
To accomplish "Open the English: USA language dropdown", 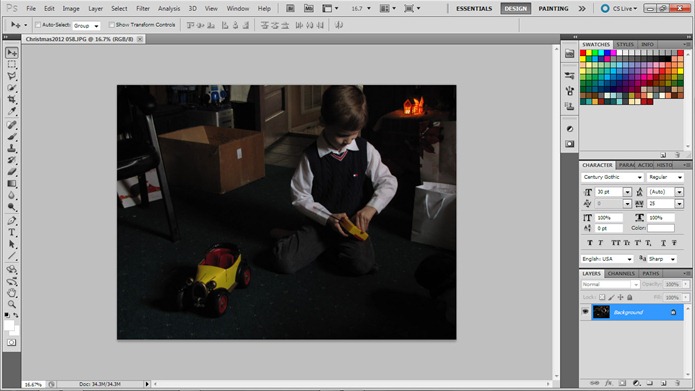I will [607, 259].
